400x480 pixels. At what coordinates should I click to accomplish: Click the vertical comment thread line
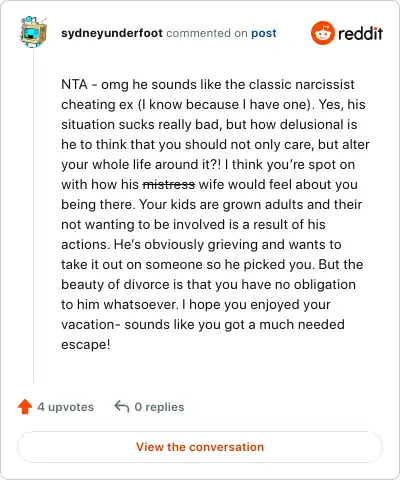33,216
